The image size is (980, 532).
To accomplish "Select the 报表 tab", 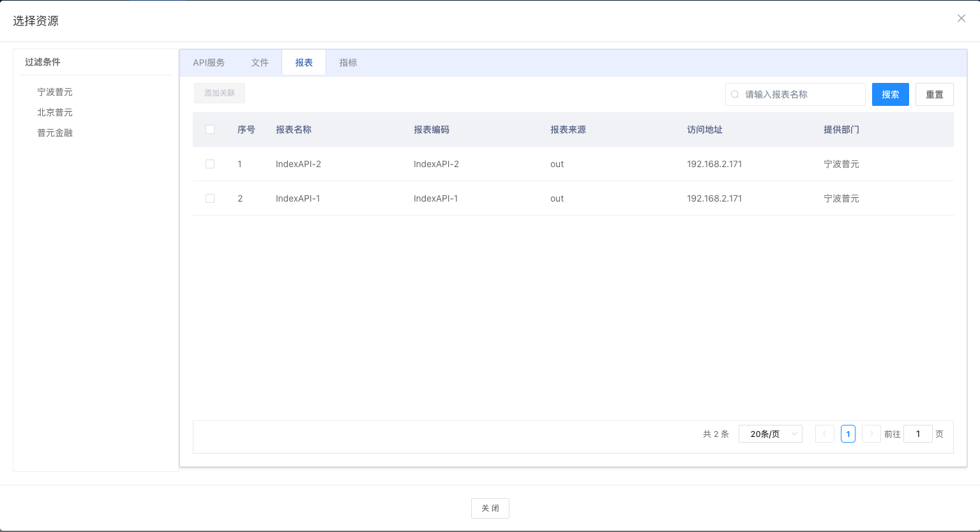I will coord(304,63).
